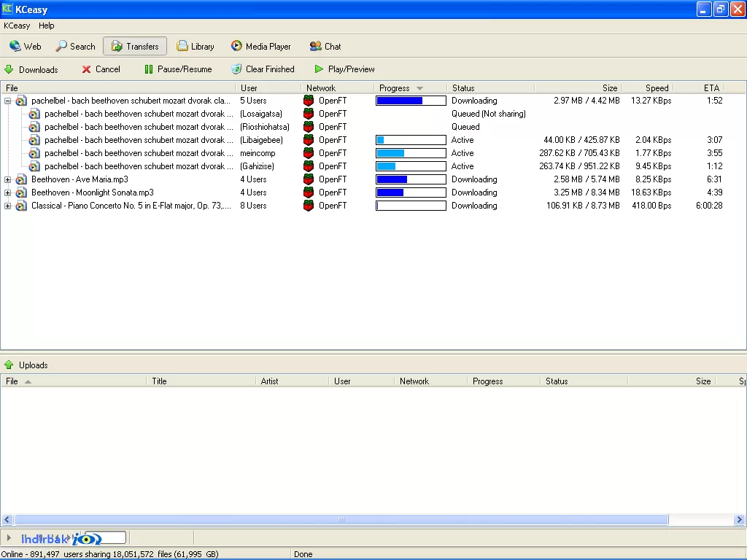This screenshot has width=747, height=560.
Task: Click file icon of Gahizise source row
Action: (x=34, y=166)
